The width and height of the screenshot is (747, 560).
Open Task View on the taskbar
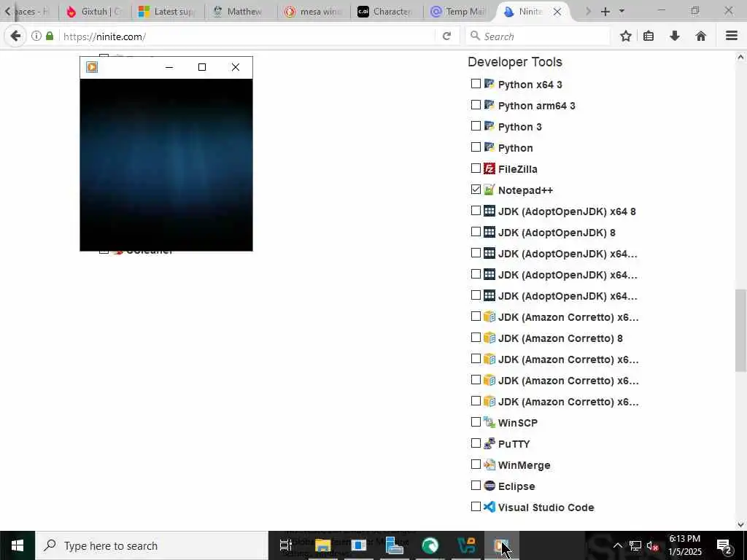(x=285, y=545)
